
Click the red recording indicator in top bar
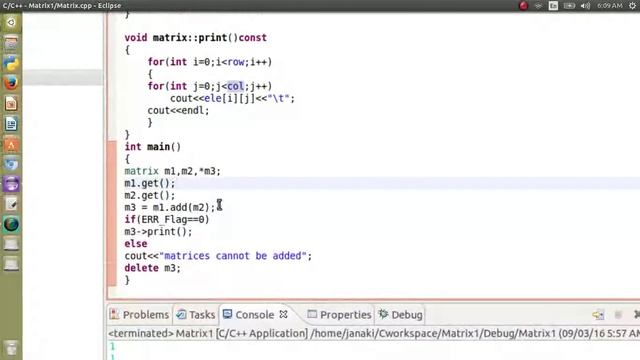[523, 6]
